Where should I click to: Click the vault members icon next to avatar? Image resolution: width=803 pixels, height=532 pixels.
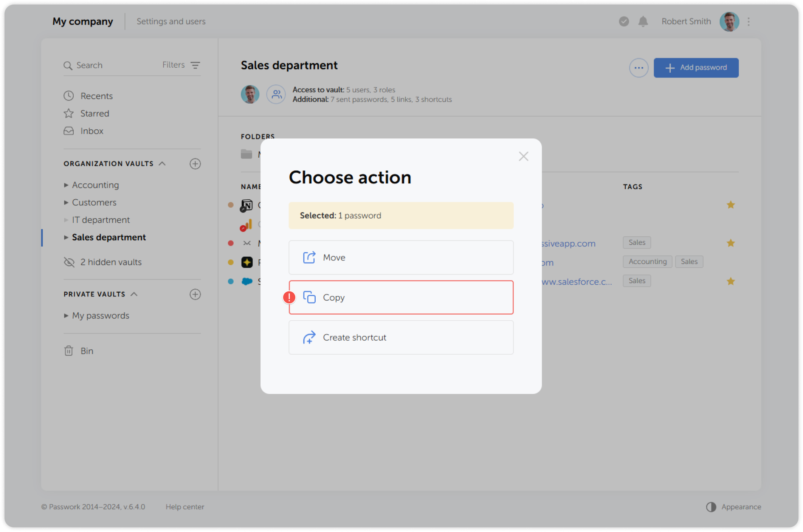(276, 94)
